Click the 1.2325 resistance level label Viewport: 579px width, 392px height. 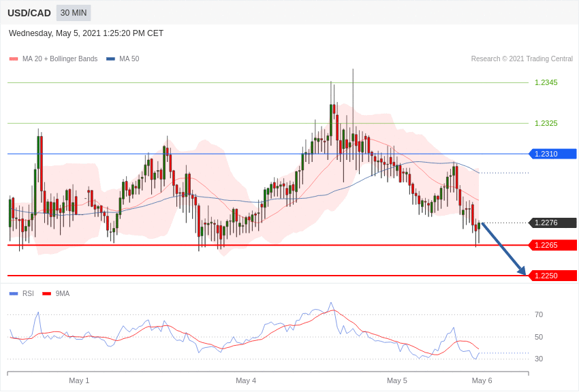click(x=546, y=123)
